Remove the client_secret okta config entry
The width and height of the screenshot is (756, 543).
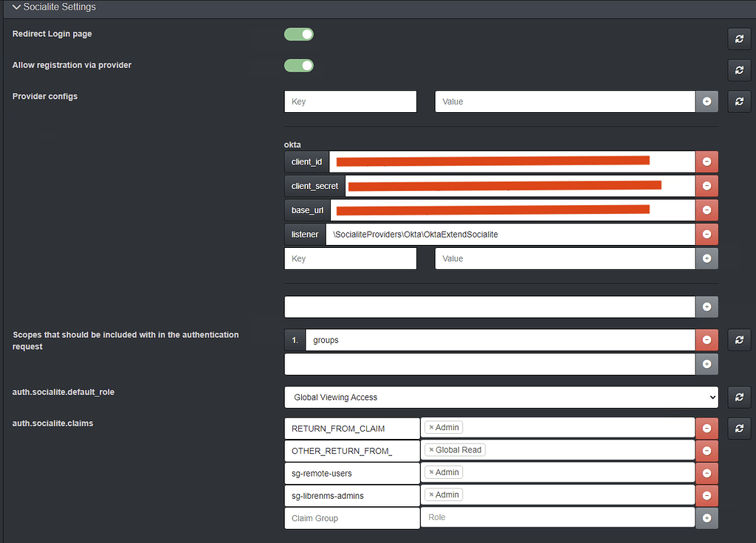[x=706, y=185]
